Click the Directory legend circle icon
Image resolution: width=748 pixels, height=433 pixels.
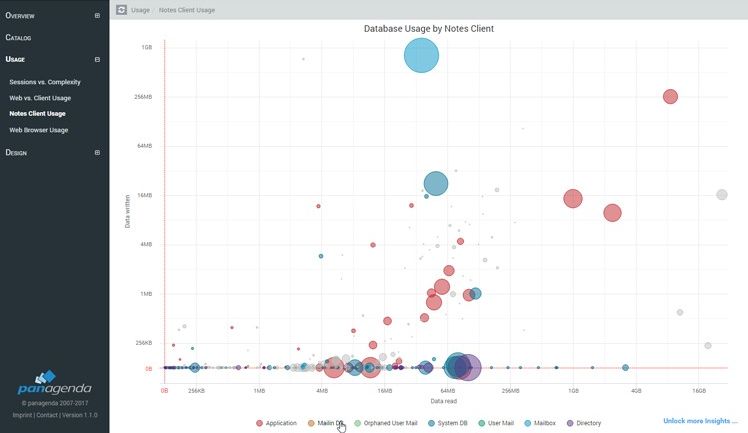coord(571,423)
